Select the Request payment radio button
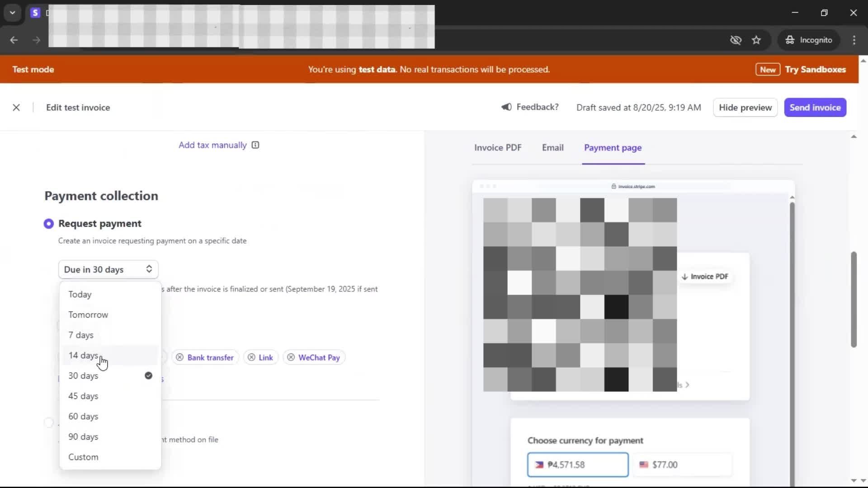The image size is (868, 488). coord(49,224)
